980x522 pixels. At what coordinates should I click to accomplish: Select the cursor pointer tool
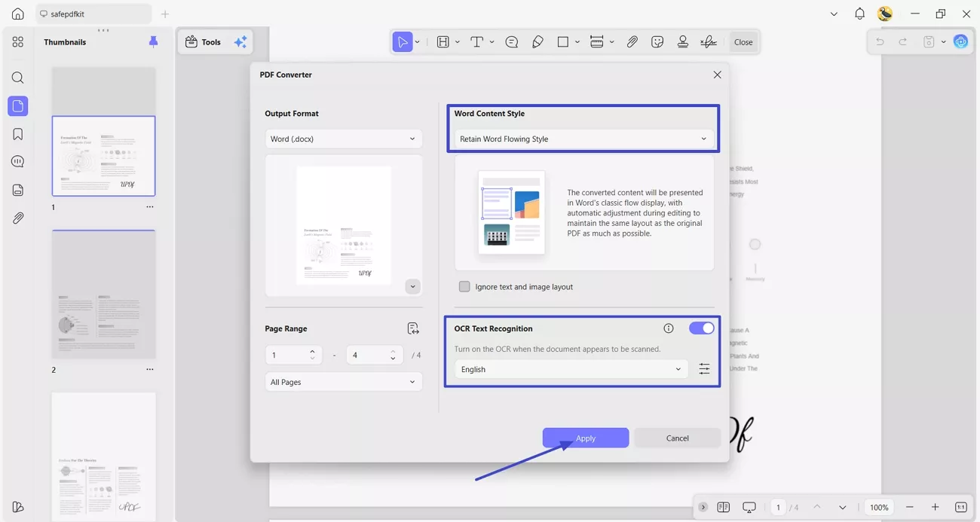coord(403,42)
